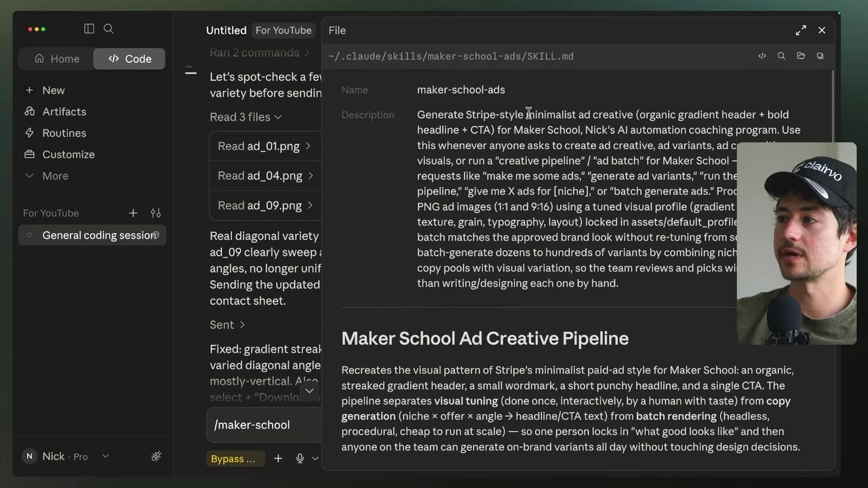Click the plus attach icon below input
Image resolution: width=868 pixels, height=488 pixels.
tap(278, 459)
